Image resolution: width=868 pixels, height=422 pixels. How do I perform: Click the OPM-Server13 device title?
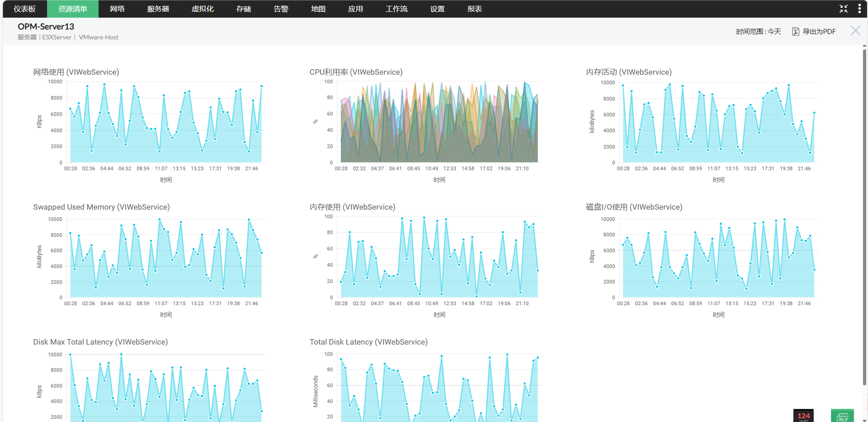coord(46,26)
